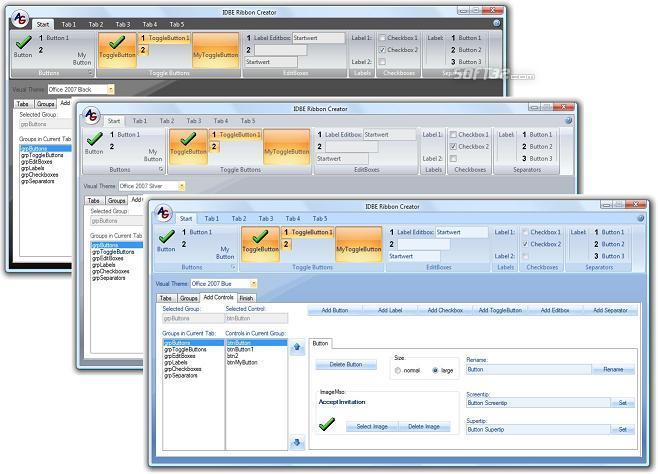Click the Delete Button button
This screenshot has height=474, width=658.
click(x=346, y=365)
